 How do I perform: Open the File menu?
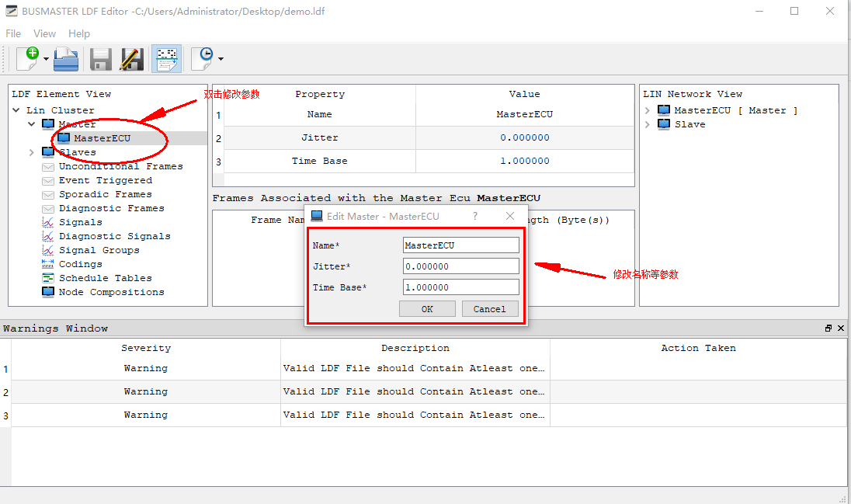[13, 33]
